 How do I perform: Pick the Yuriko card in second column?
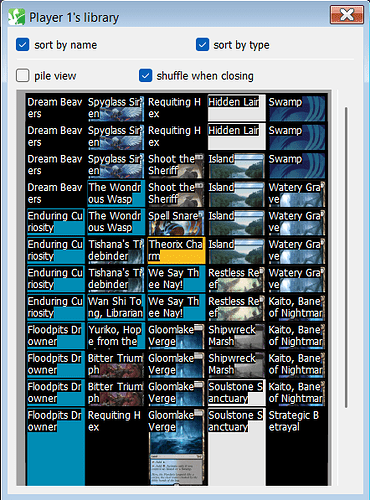pyautogui.click(x=116, y=336)
